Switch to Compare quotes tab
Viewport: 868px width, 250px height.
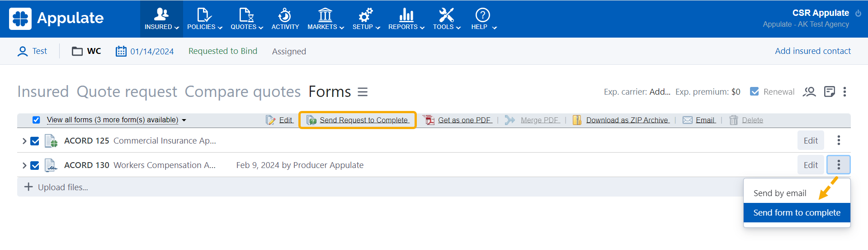point(242,92)
